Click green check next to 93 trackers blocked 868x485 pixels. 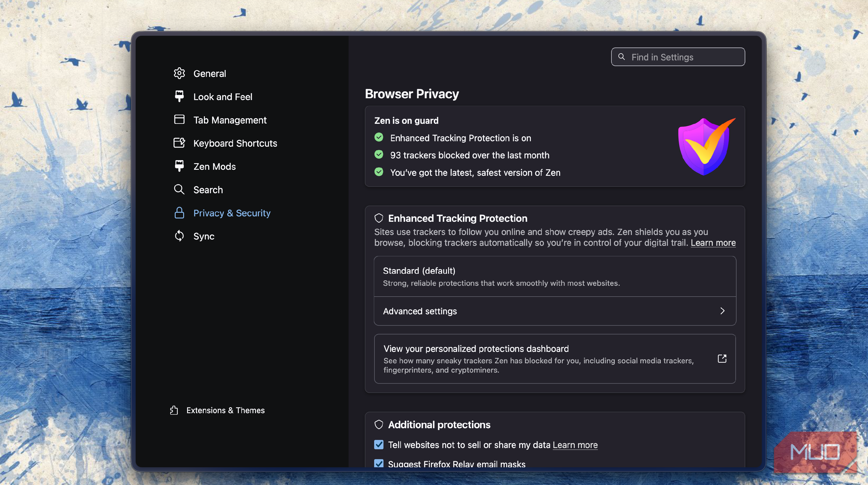point(379,154)
